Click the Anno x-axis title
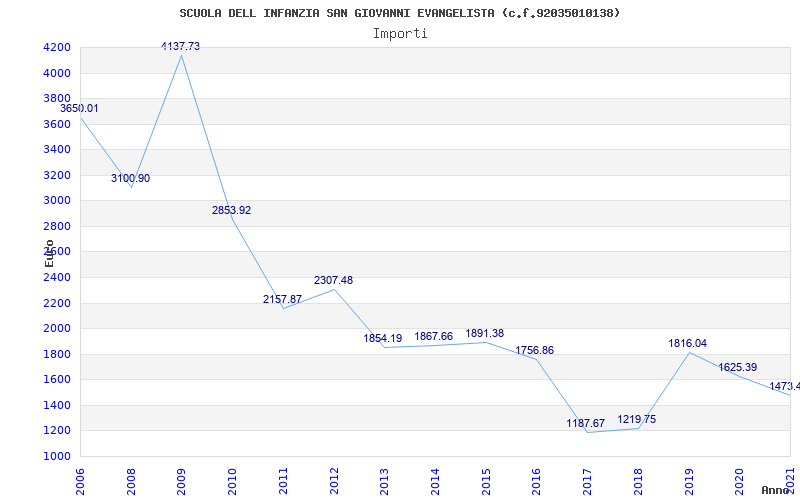Viewport: 800px width, 500px height. [x=778, y=490]
